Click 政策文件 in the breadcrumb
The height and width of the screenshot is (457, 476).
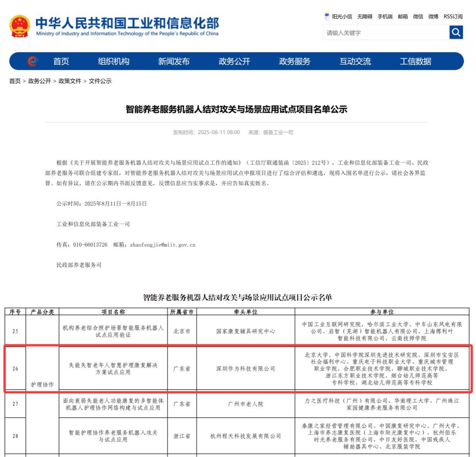[x=70, y=81]
